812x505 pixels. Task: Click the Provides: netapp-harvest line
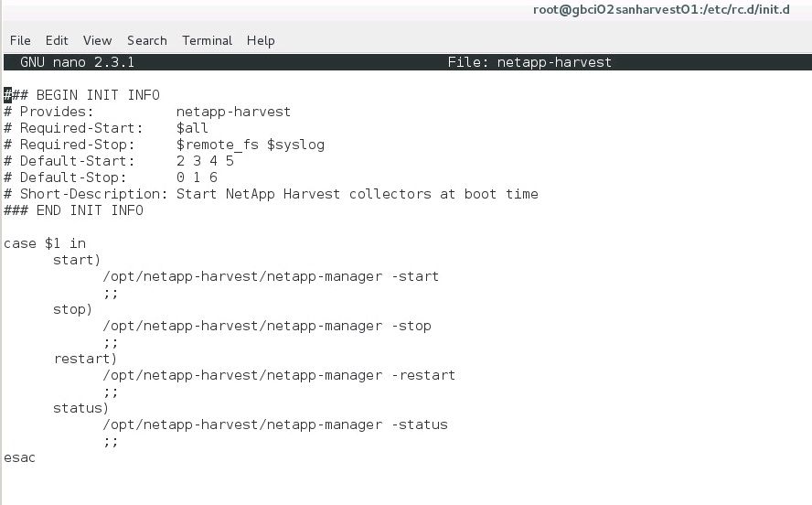pos(146,112)
